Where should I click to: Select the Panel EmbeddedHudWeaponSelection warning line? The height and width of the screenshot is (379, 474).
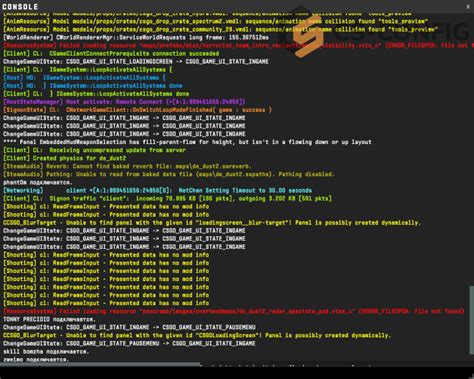[x=187, y=142]
